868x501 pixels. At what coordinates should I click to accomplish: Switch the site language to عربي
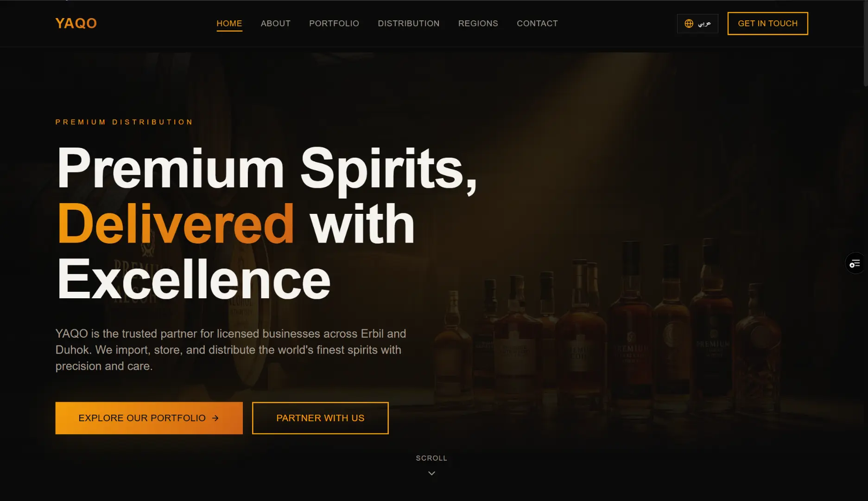point(697,24)
